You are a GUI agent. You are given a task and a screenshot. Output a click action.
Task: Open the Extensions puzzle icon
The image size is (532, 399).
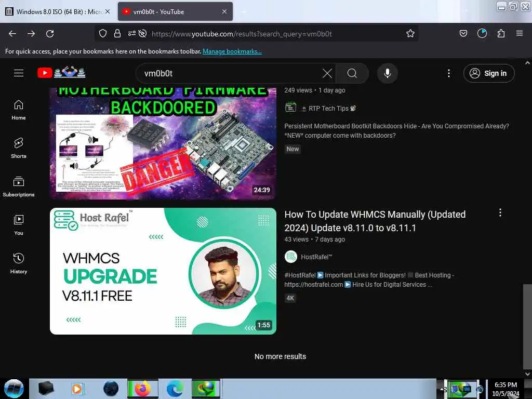click(x=501, y=33)
